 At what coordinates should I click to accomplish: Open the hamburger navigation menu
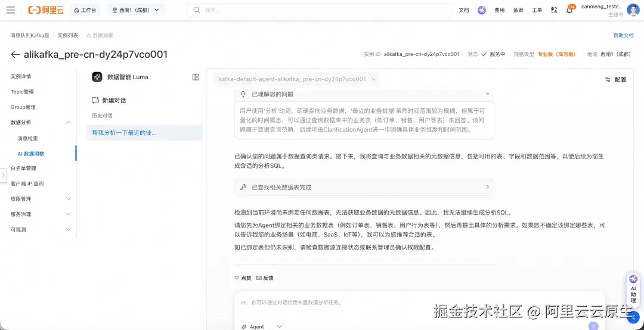coord(11,10)
